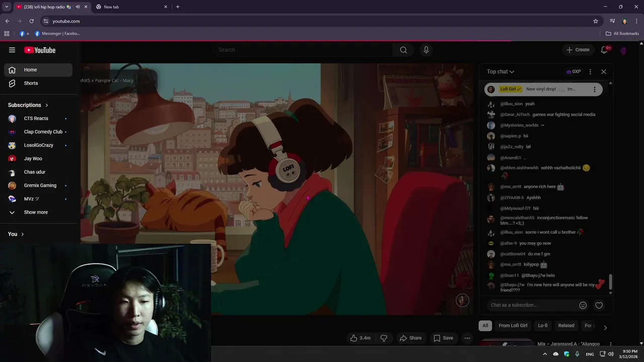Viewport: 644px width, 362px height.
Task: Send a heart reaction in chat
Action: [x=599, y=305]
